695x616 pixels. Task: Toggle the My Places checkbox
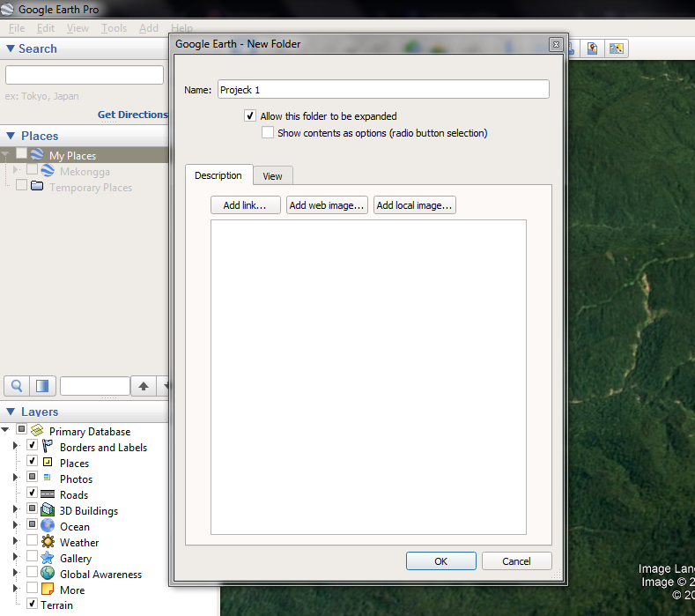tap(21, 153)
